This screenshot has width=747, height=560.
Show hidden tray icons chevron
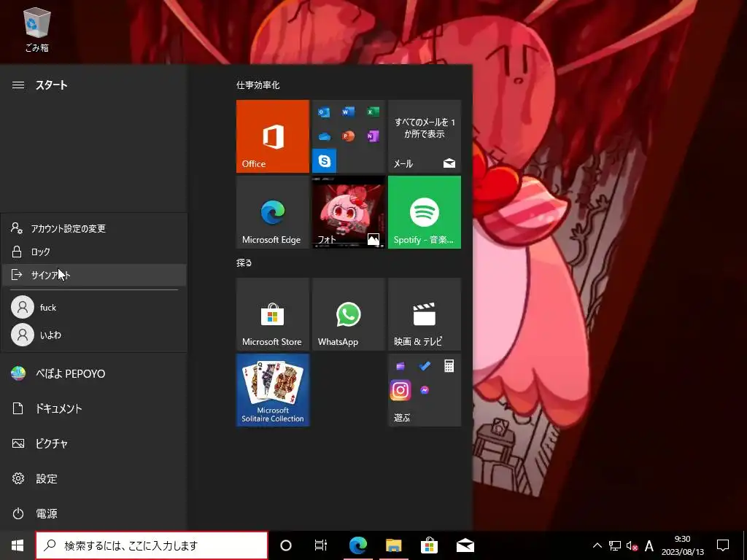[597, 545]
